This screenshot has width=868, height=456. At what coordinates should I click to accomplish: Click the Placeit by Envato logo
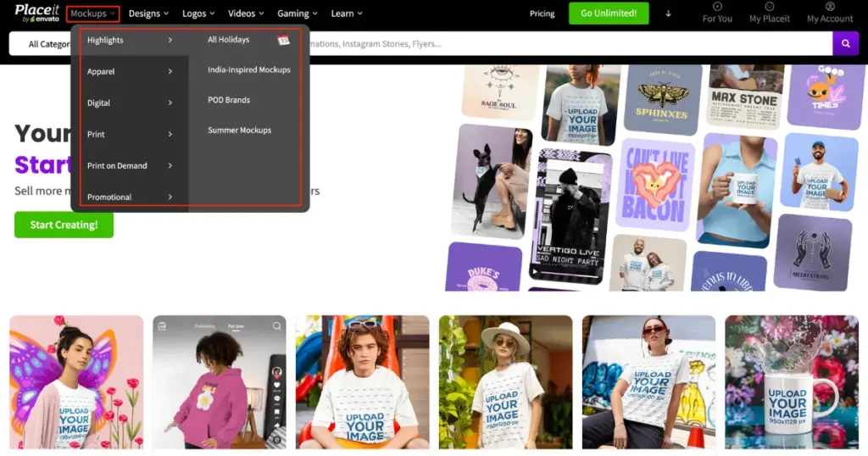coord(36,13)
